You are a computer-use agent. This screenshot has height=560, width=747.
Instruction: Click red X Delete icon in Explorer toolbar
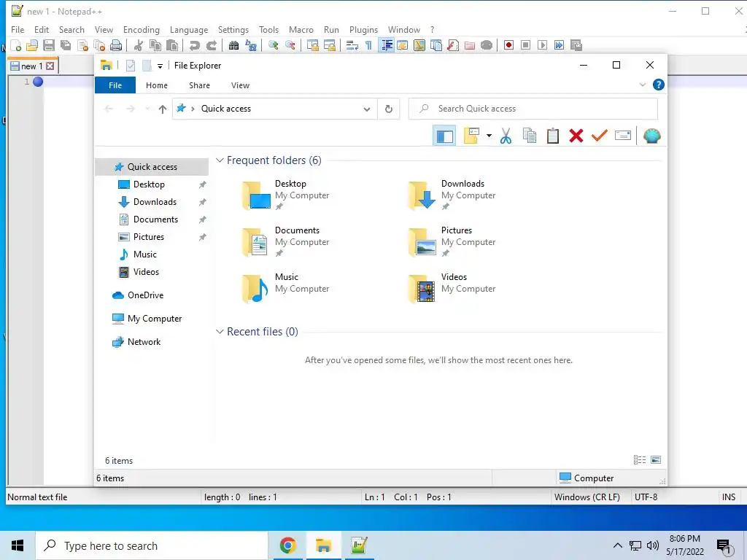[x=576, y=136]
